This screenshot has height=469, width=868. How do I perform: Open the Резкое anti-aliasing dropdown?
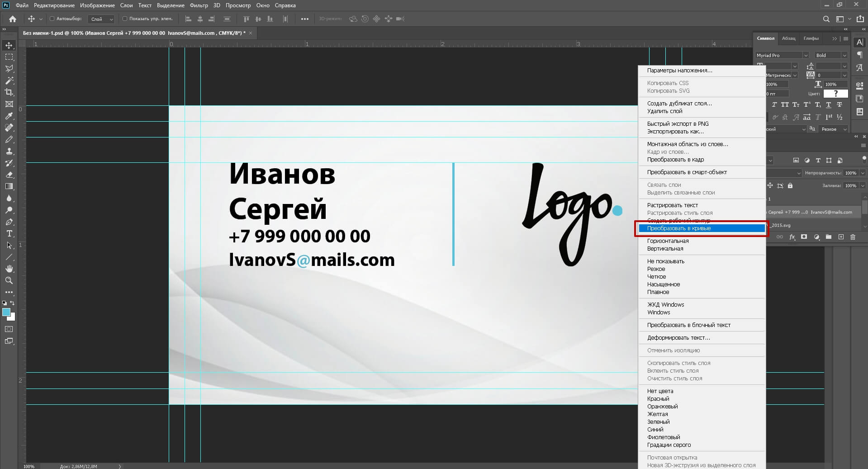pyautogui.click(x=833, y=129)
